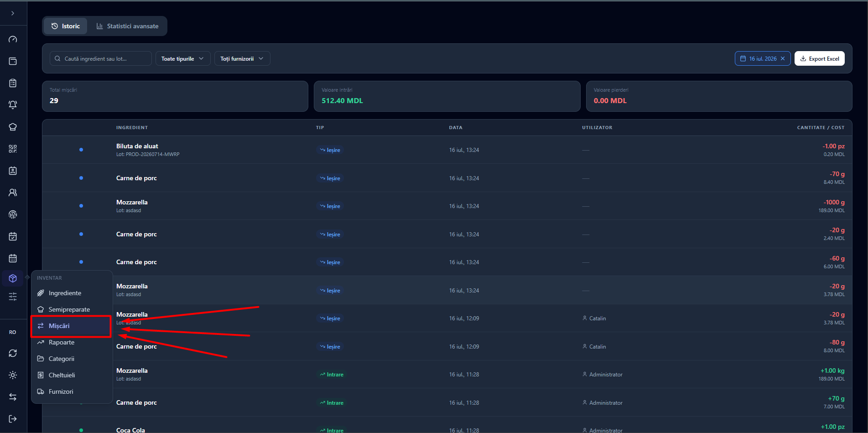Viewport: 868px width, 433px height.
Task: Open the inventory box icon in sidebar
Action: [13, 278]
